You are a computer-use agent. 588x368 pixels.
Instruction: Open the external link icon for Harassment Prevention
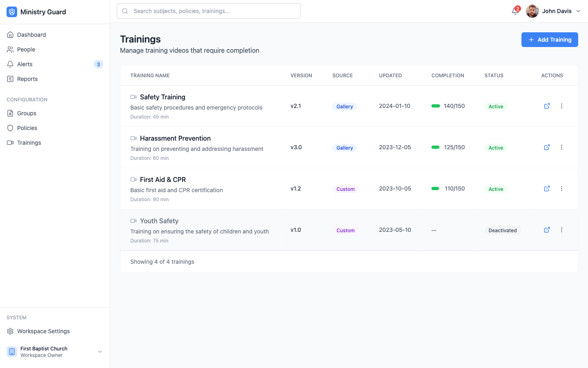547,147
